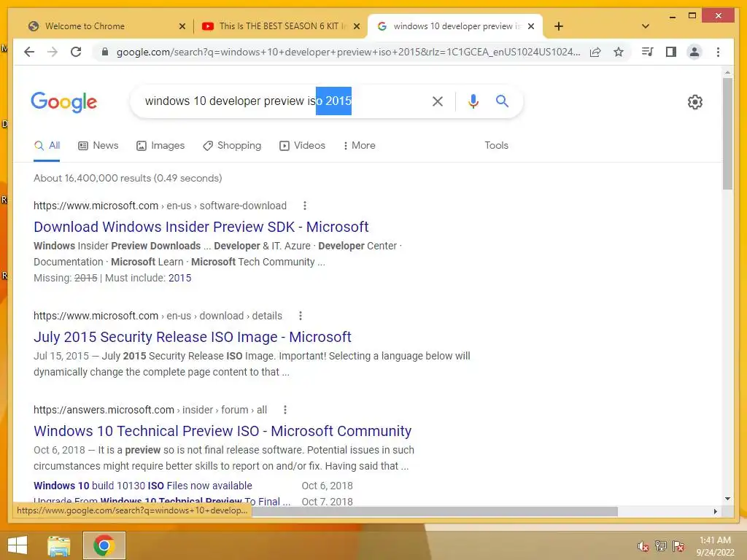
Task: Click the results count text About 16,400,000 results
Action: point(128,178)
